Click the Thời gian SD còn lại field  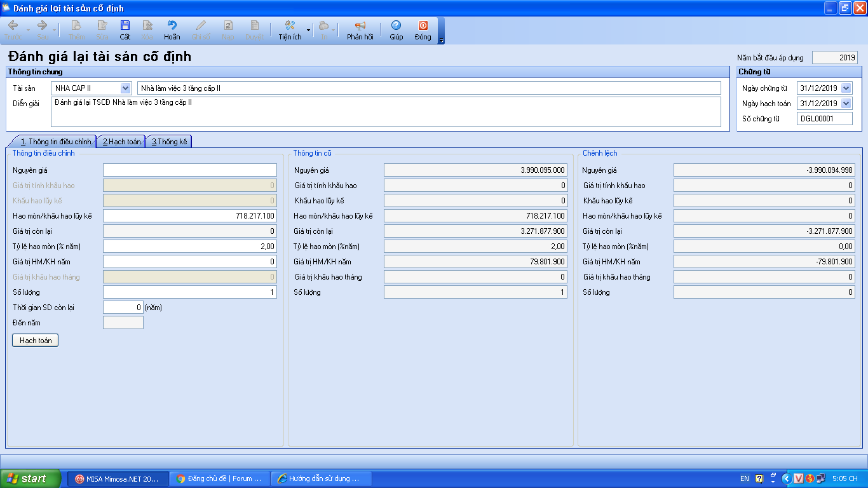(123, 308)
